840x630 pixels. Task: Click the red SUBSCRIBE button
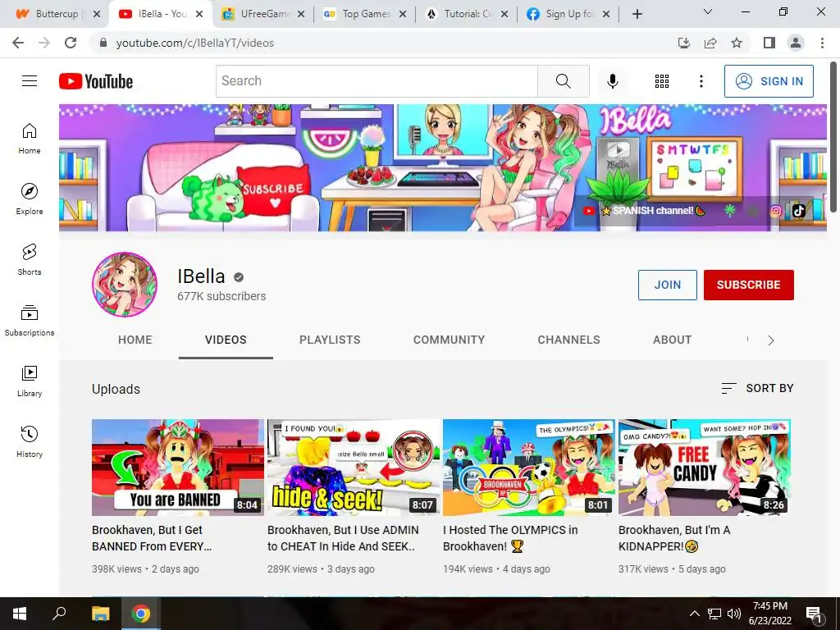[748, 285]
